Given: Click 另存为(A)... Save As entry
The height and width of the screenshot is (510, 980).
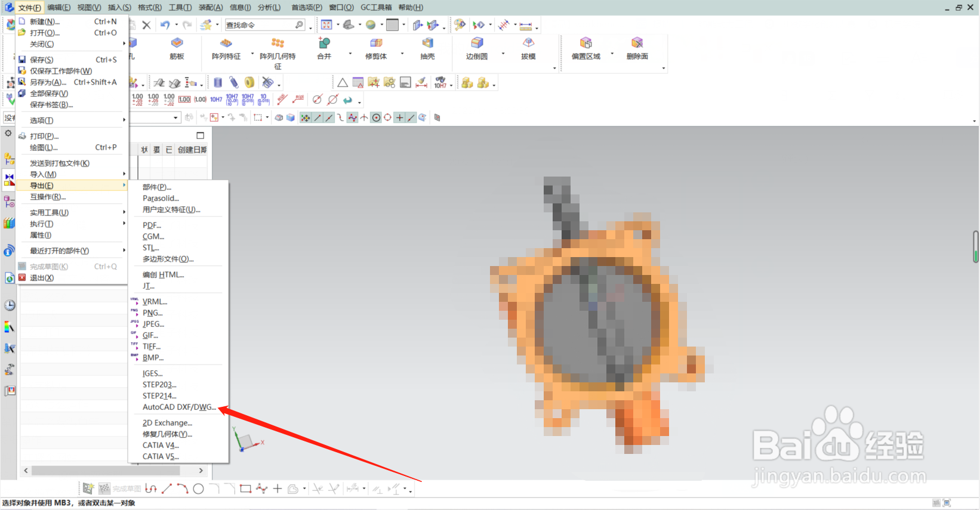Looking at the screenshot, I should [x=73, y=82].
